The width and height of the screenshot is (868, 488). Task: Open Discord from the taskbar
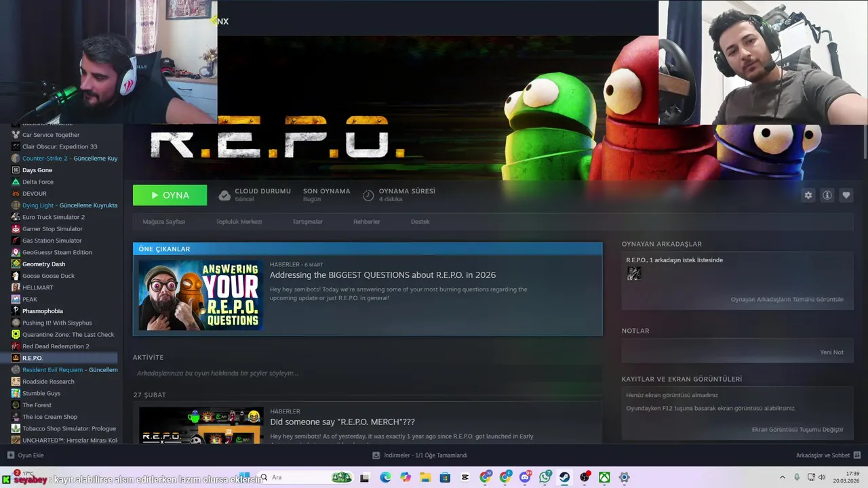tap(525, 477)
